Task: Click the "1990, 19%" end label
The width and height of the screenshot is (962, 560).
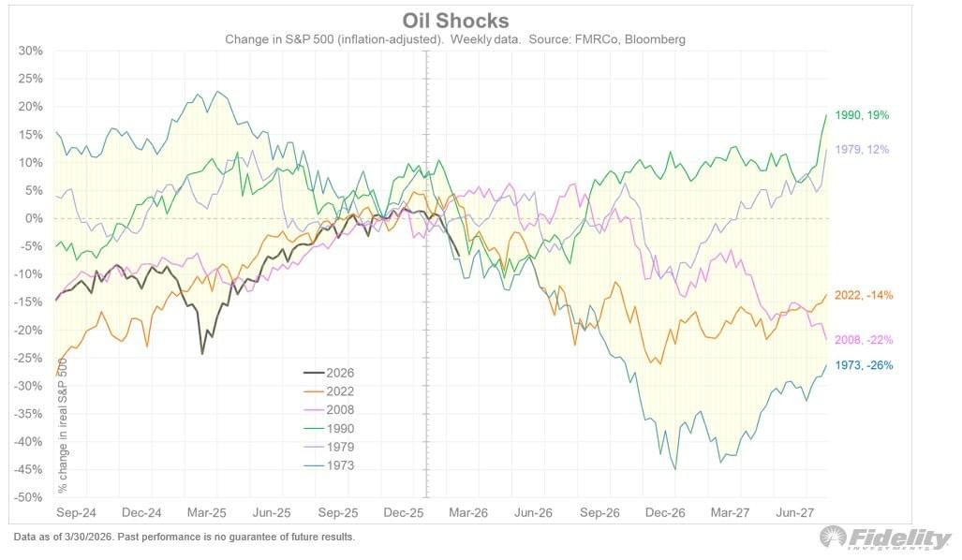Action: tap(864, 115)
